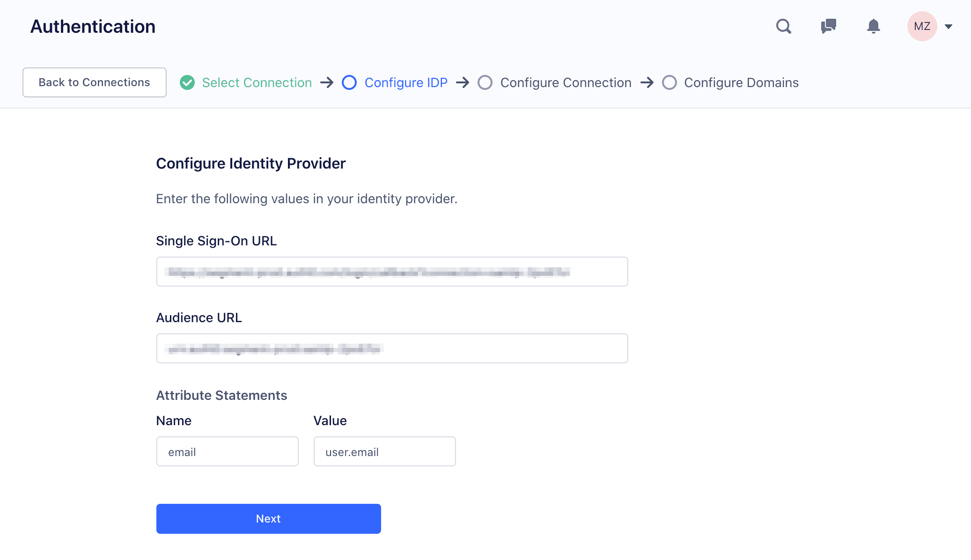Open the Select Connection step
The width and height of the screenshot is (971, 560).
(x=257, y=82)
